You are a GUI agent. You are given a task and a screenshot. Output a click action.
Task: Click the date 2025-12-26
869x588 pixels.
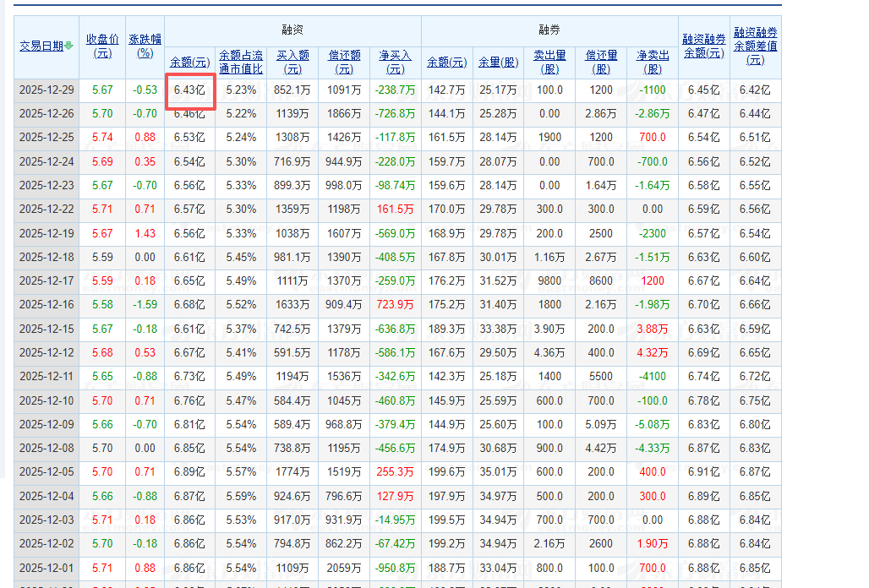(46, 114)
